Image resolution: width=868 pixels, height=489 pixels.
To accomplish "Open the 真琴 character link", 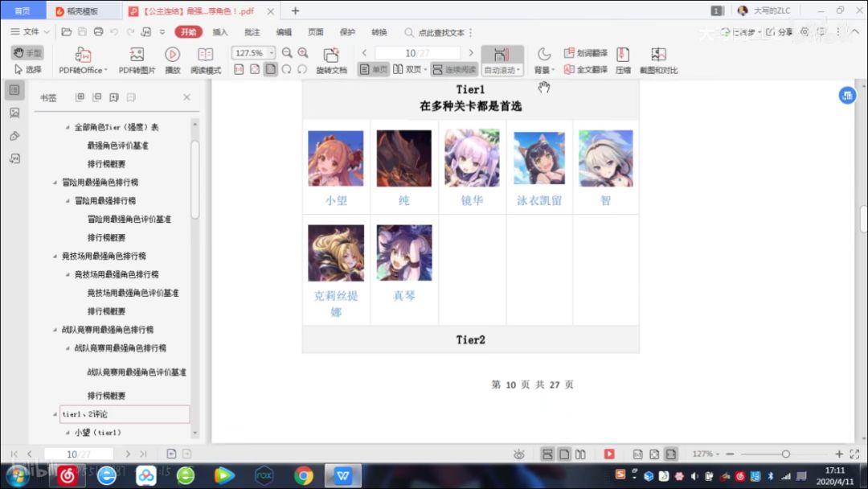I will tap(404, 296).
